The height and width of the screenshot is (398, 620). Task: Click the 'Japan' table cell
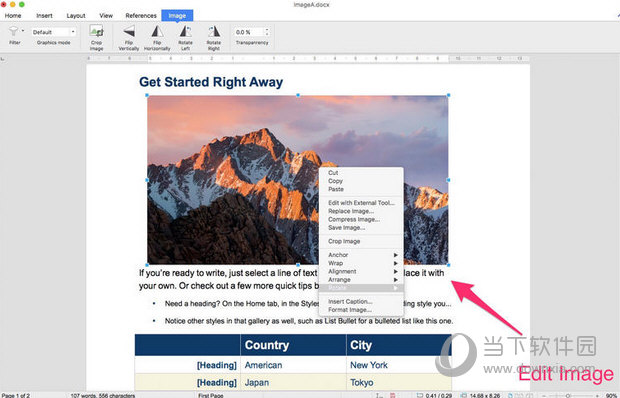pos(293,382)
